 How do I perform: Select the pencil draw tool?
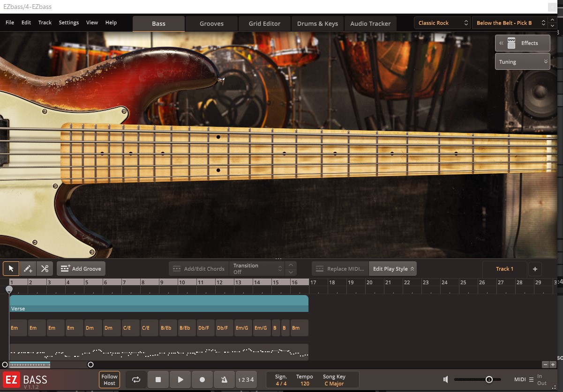28,269
